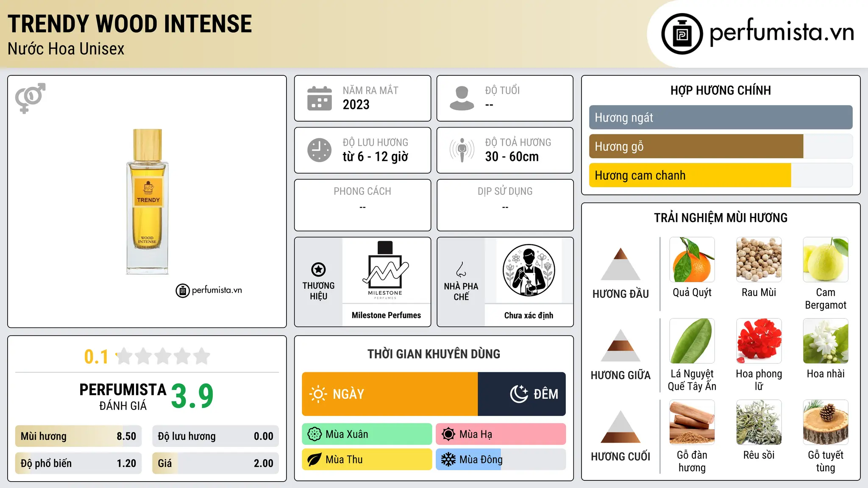Click the release year value 2023
The image size is (868, 488).
tap(356, 105)
